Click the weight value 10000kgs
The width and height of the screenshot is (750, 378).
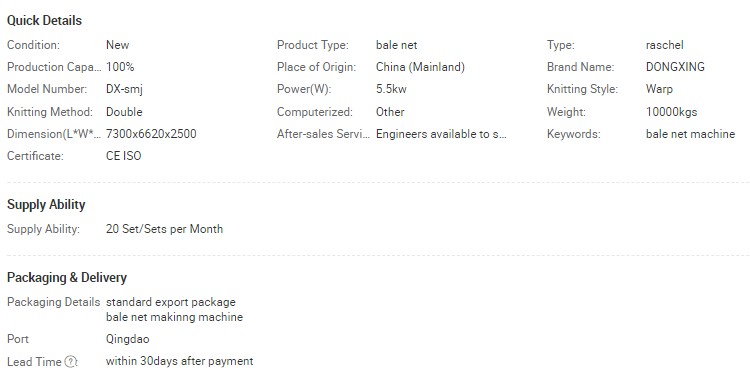tap(672, 112)
